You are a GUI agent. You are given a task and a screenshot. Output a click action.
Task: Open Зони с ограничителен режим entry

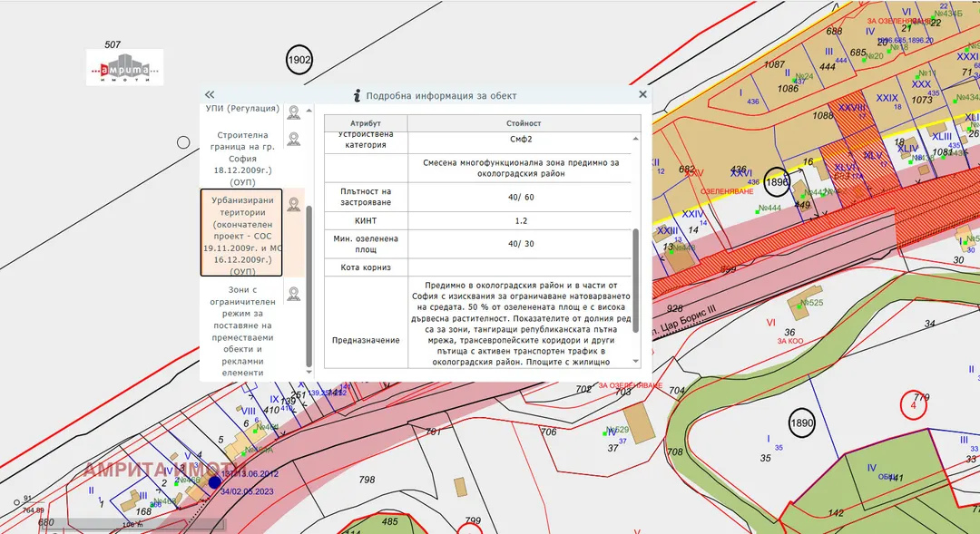coord(242,331)
